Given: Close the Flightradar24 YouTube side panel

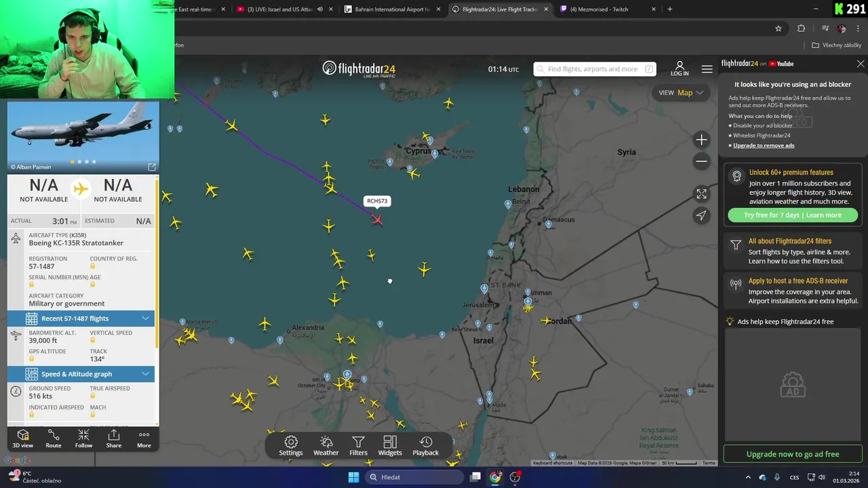Looking at the screenshot, I should (x=861, y=64).
